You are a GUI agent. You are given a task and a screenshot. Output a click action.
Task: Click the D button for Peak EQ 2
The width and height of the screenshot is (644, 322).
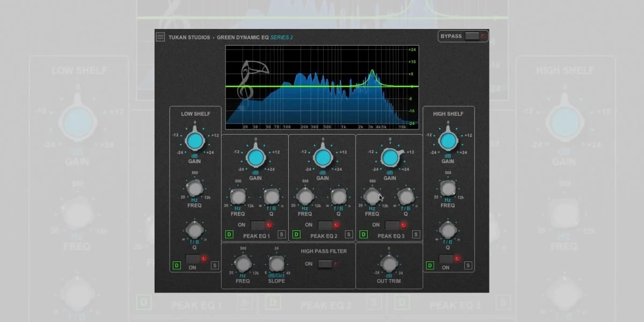(x=296, y=235)
